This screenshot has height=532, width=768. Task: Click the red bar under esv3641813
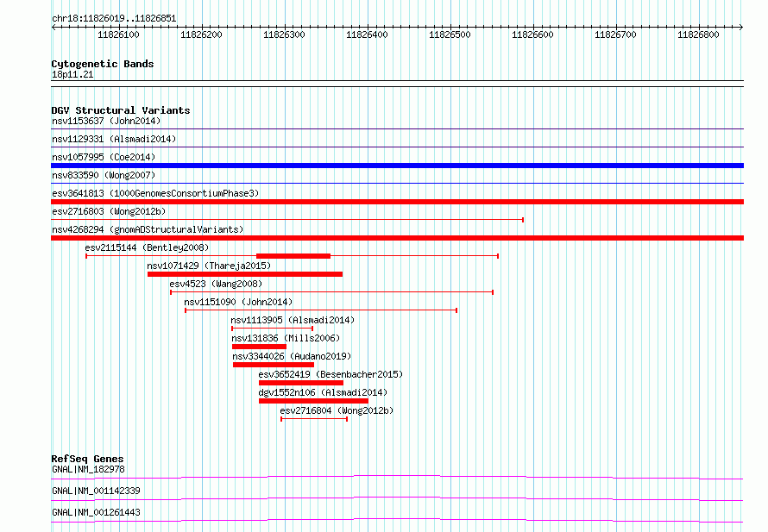click(x=397, y=202)
